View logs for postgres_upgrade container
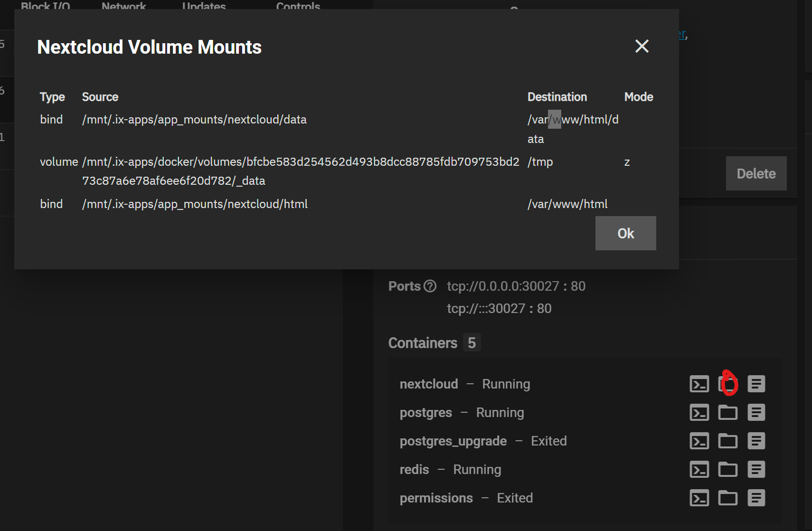 tap(756, 441)
